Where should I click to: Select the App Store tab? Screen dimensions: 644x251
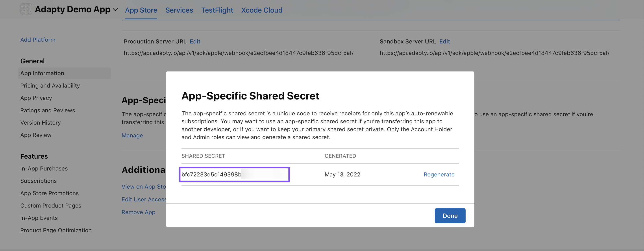click(x=141, y=10)
